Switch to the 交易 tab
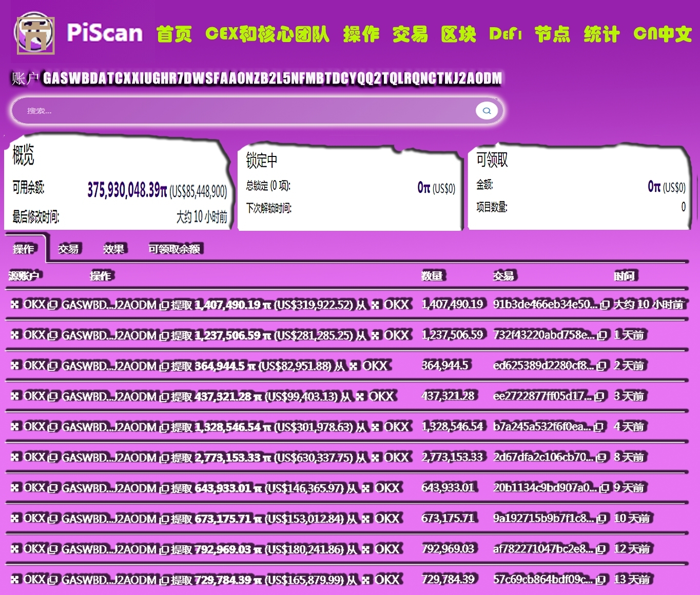Image resolution: width=700 pixels, height=595 pixels. point(68,249)
